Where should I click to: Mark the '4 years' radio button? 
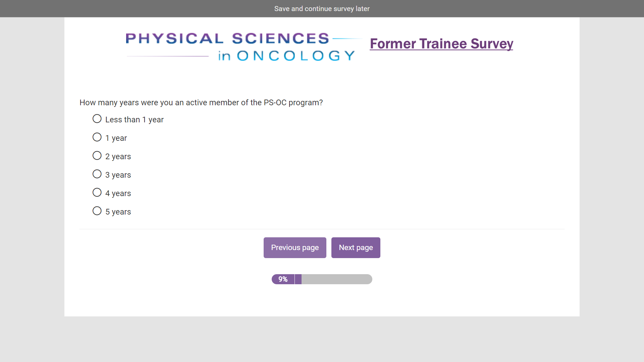tap(97, 193)
